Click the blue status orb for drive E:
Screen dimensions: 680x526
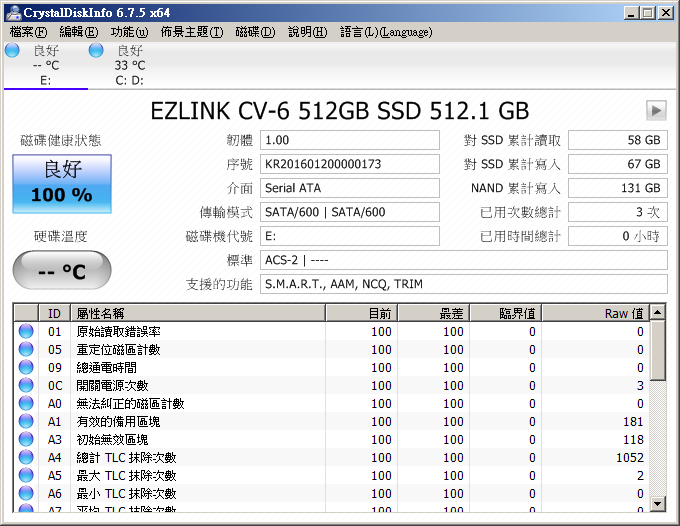12,50
